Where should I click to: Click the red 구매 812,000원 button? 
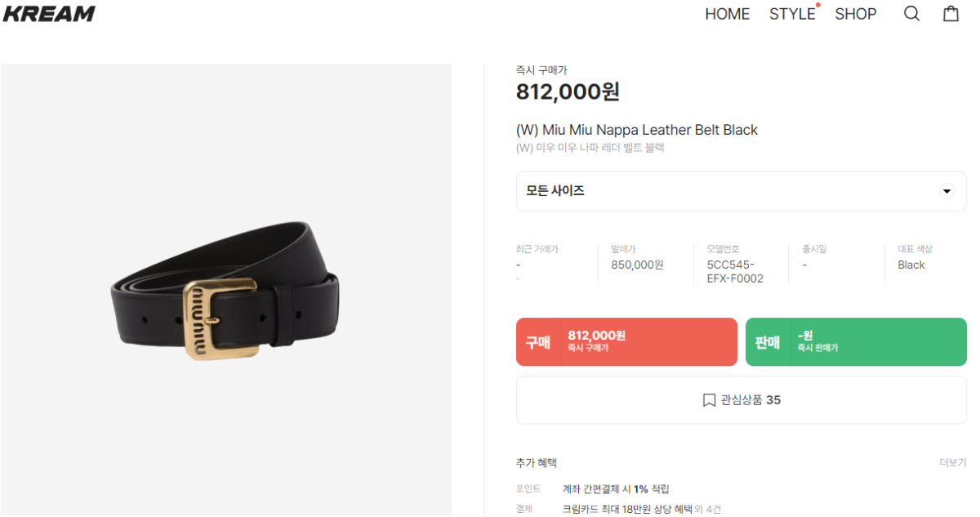tap(626, 341)
